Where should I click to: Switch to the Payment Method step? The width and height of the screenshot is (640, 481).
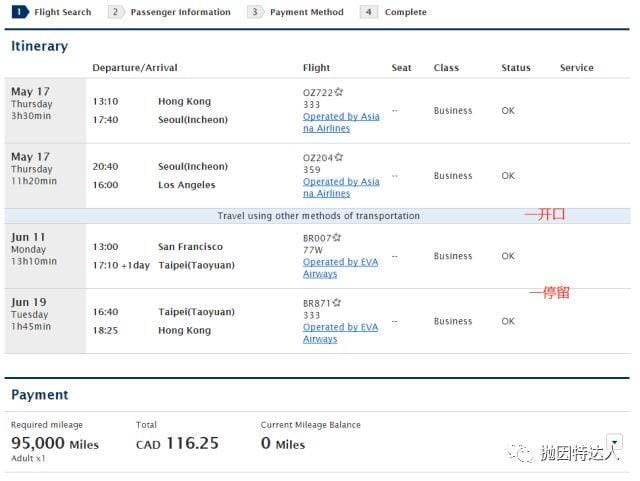306,12
